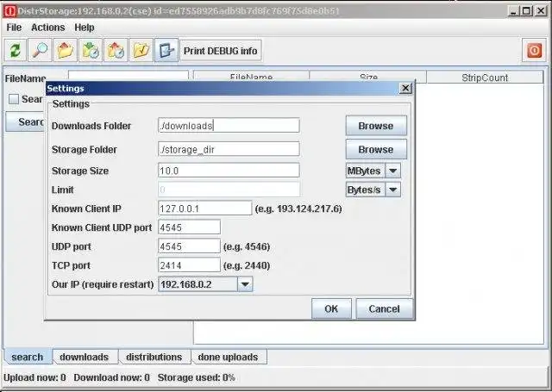This screenshot has height=392, width=552.
Task: Click the Downloads Folder text field
Action: pyautogui.click(x=229, y=126)
